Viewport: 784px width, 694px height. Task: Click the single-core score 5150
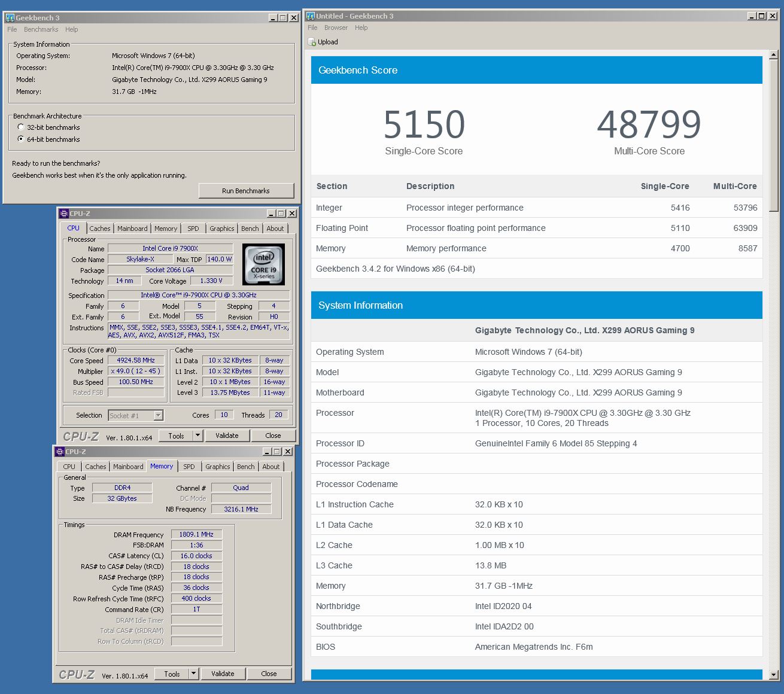(x=424, y=124)
